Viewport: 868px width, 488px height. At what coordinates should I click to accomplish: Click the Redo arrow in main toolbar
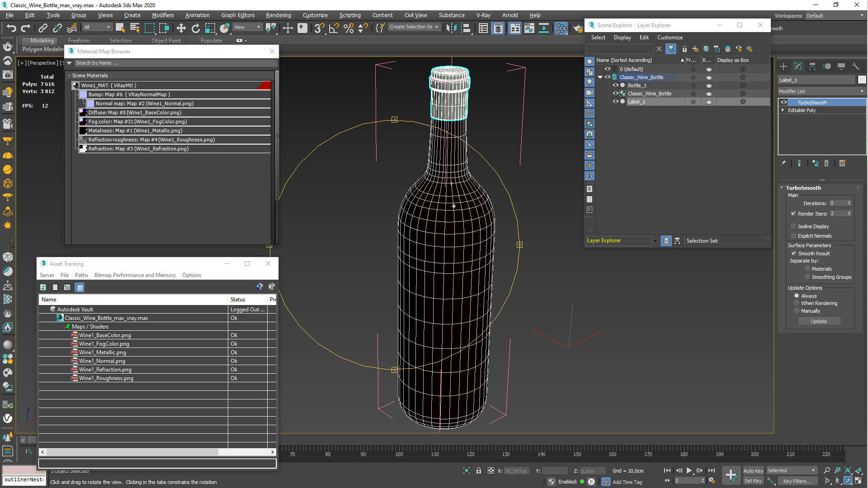coord(26,28)
